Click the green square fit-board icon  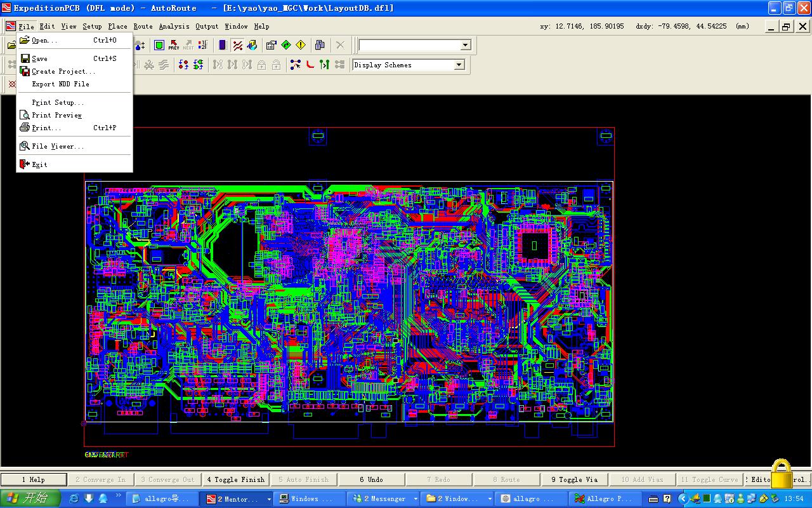point(159,45)
